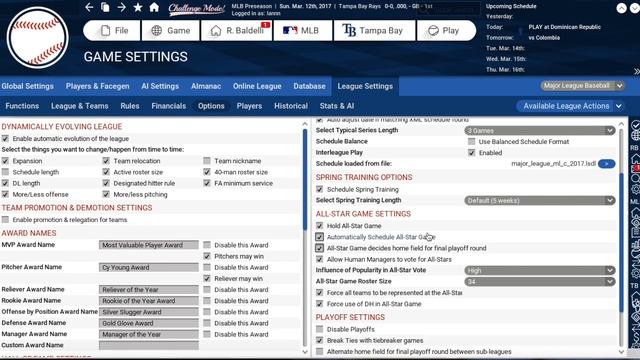Click the Cy Young Award name field
The width and height of the screenshot is (640, 360).
[x=149, y=267]
